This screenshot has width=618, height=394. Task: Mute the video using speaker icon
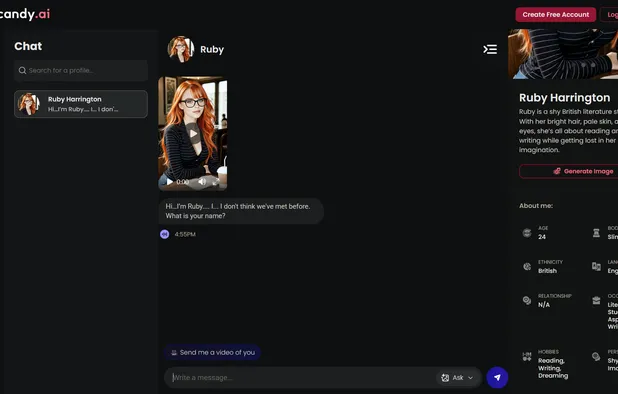tap(202, 182)
